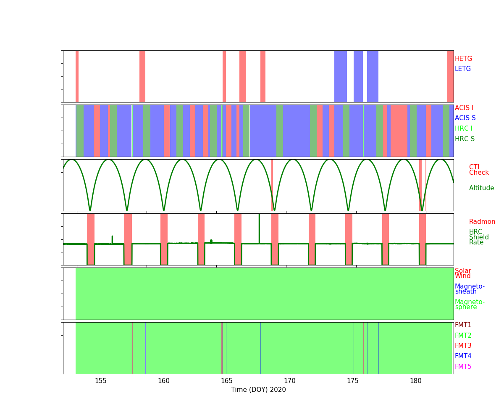504x420 pixels.
Task: Click the Magnetosheath legend label
Action: (470, 289)
